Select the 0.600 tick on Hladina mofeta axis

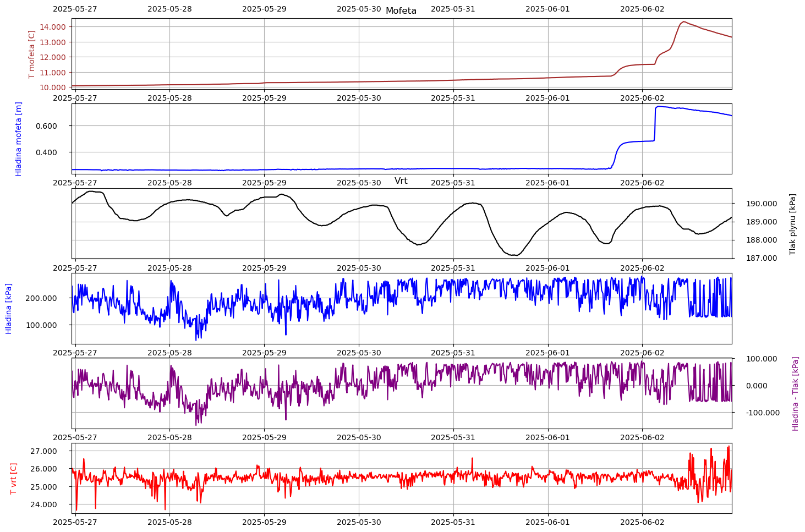[47, 126]
